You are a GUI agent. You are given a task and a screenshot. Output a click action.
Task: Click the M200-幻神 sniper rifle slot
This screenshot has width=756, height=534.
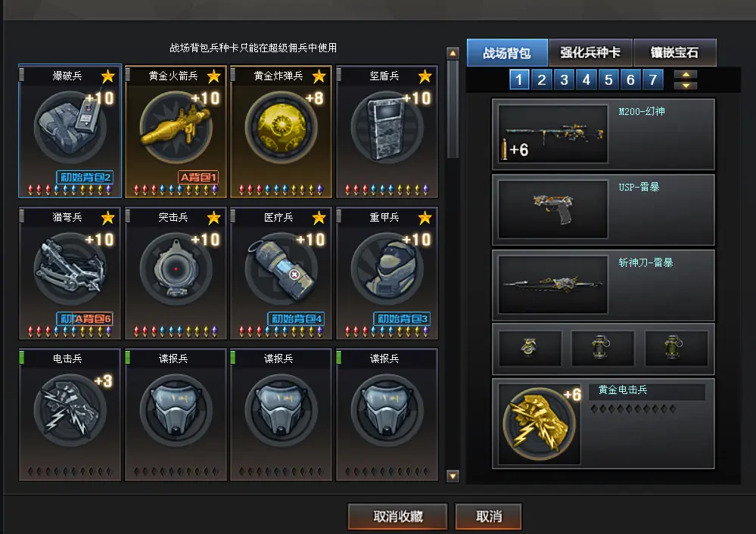click(x=603, y=135)
